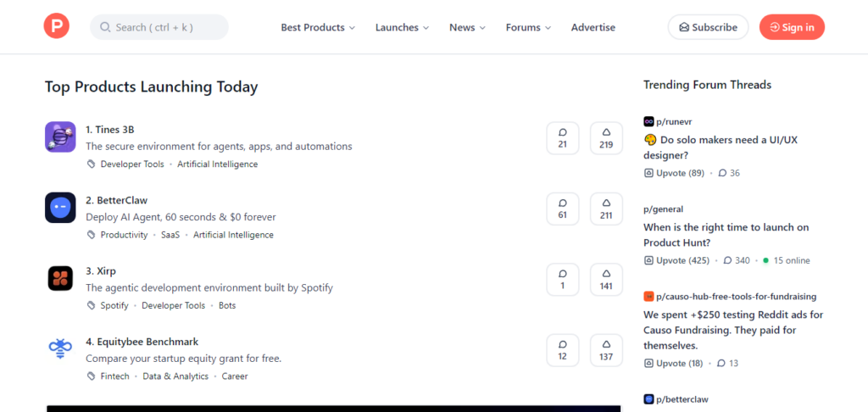The image size is (868, 412).
Task: Click 'The secure environment for agents' tagline
Action: click(219, 147)
